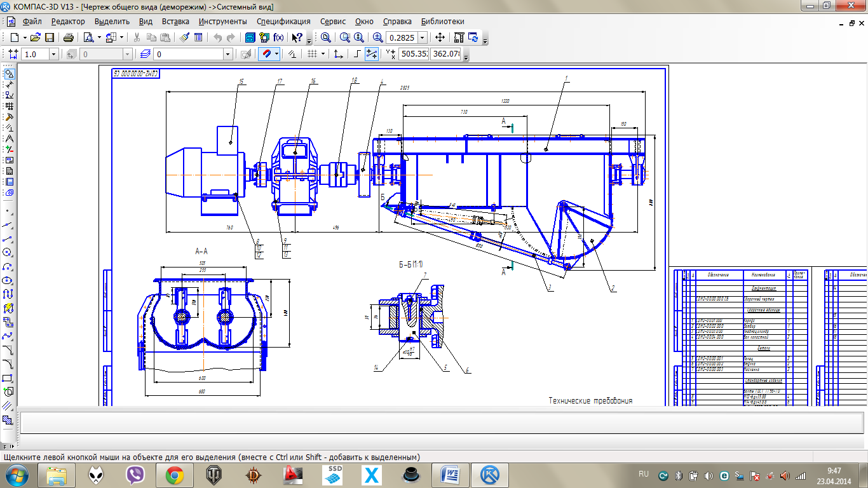
Task: Open the Layers manager icon
Action: click(146, 55)
